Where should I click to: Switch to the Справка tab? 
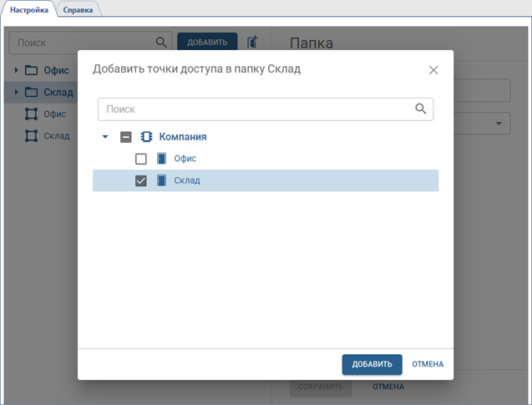click(78, 9)
